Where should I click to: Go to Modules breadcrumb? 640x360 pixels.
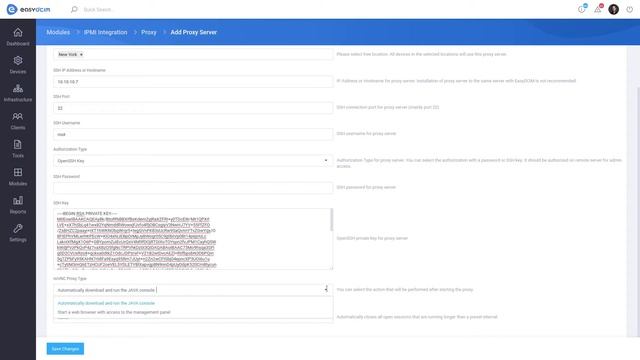[x=58, y=32]
